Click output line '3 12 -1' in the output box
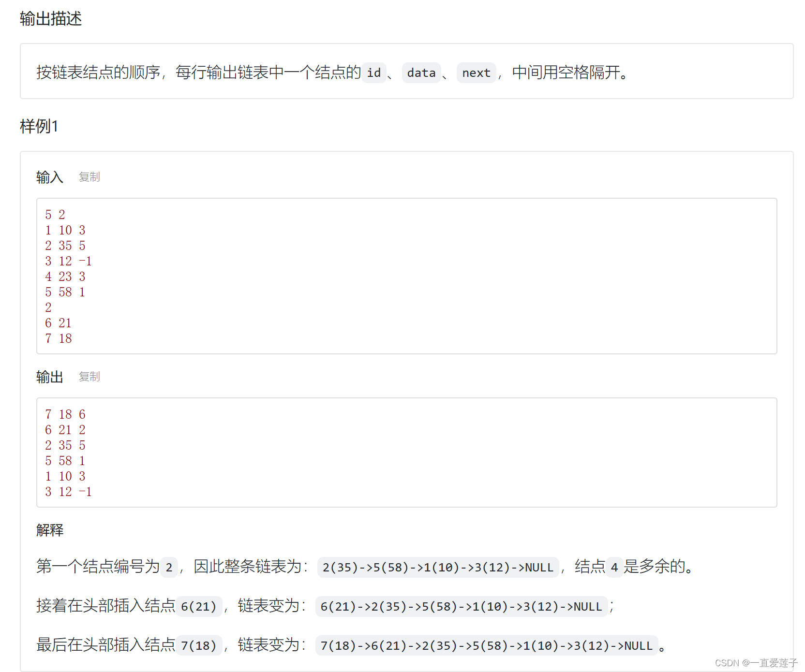Image resolution: width=805 pixels, height=672 pixels. [x=68, y=492]
